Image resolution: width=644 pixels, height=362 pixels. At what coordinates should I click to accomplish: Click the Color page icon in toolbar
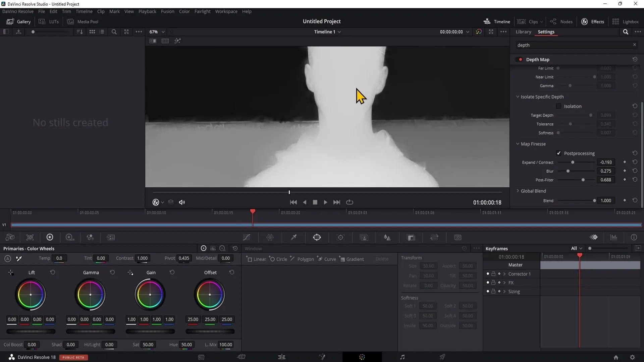[x=361, y=357]
